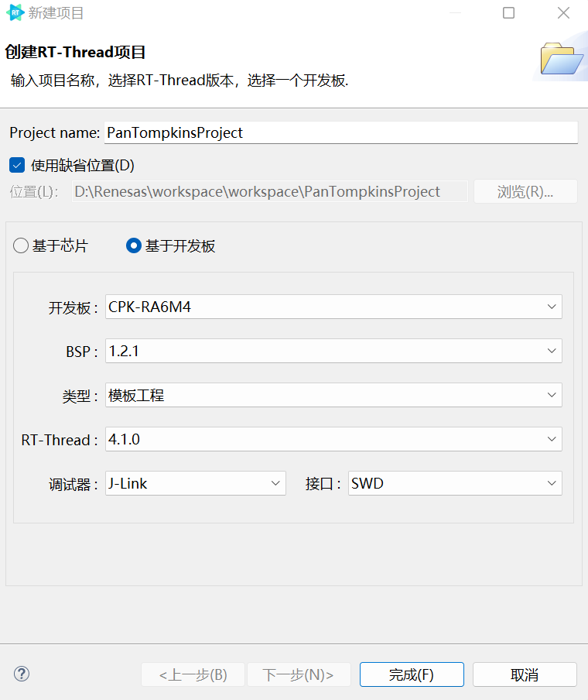Click the 类型 field label
The height and width of the screenshot is (700, 588).
click(80, 396)
